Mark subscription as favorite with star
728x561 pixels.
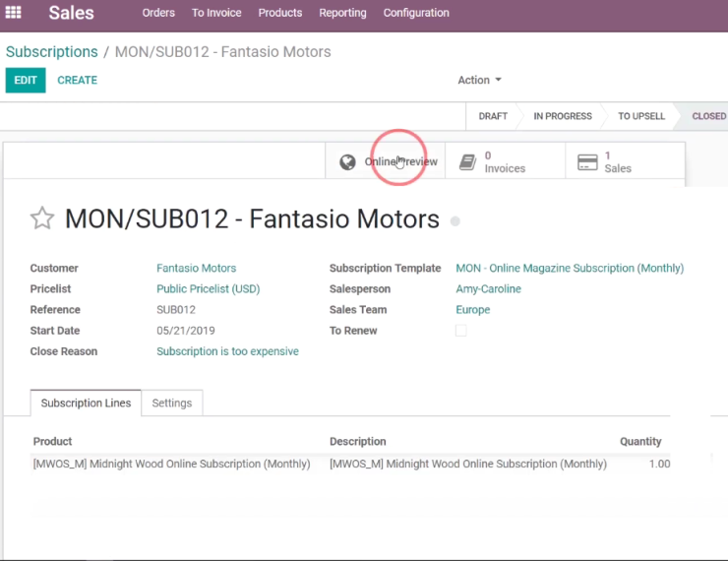click(x=42, y=218)
